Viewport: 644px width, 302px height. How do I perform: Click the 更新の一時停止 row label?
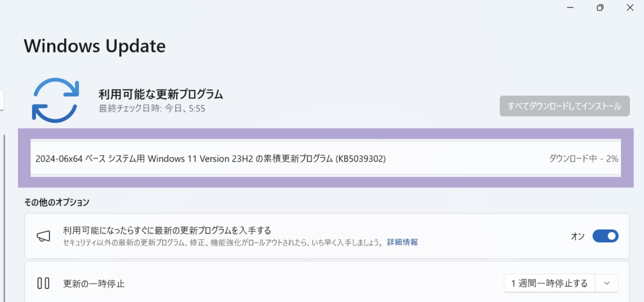(x=94, y=284)
